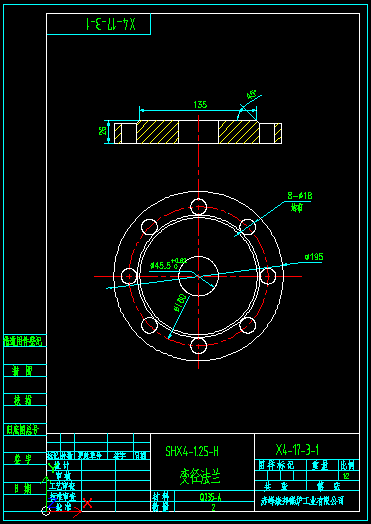Click the UCS origin icon
Viewport: 371px width, 524px height.
click(x=46, y=511)
